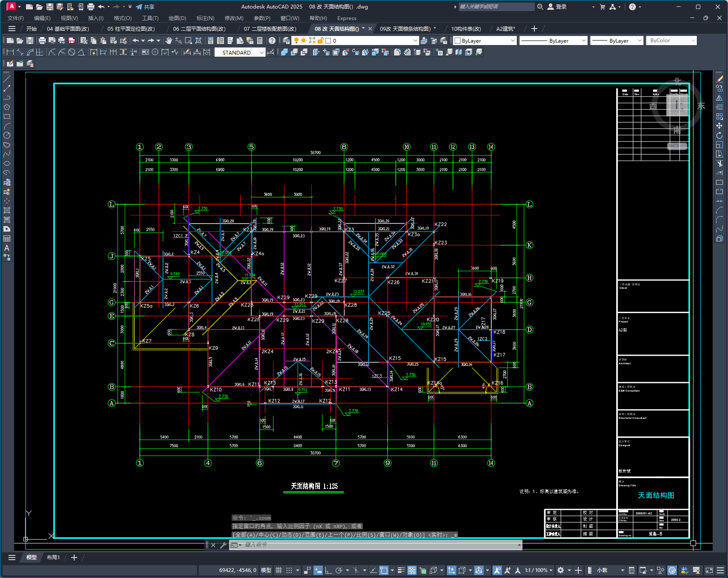Switch to 布局1 layout tab
The image size is (728, 578).
coord(53,557)
